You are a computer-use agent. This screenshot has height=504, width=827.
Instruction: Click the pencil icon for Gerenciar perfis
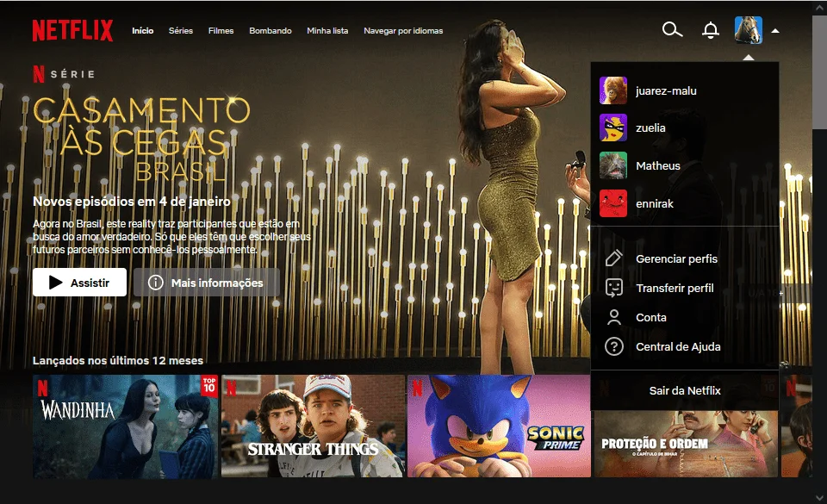tap(614, 258)
